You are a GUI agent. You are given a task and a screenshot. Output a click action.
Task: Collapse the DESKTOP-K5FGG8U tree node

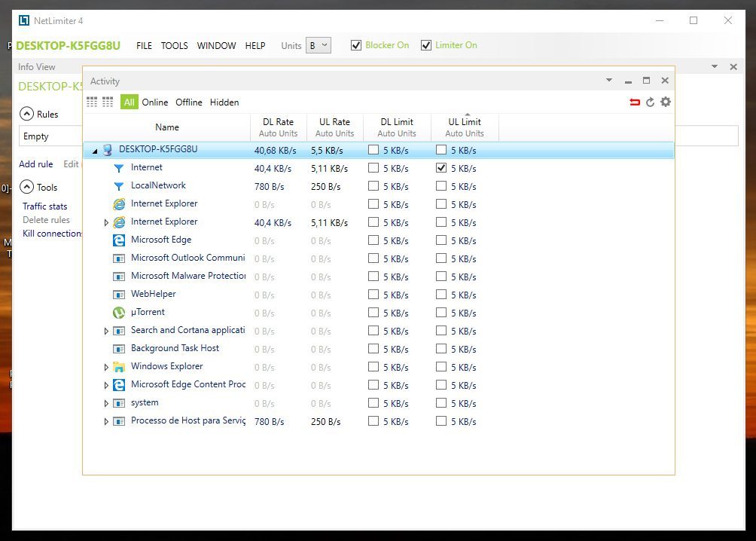click(x=95, y=151)
